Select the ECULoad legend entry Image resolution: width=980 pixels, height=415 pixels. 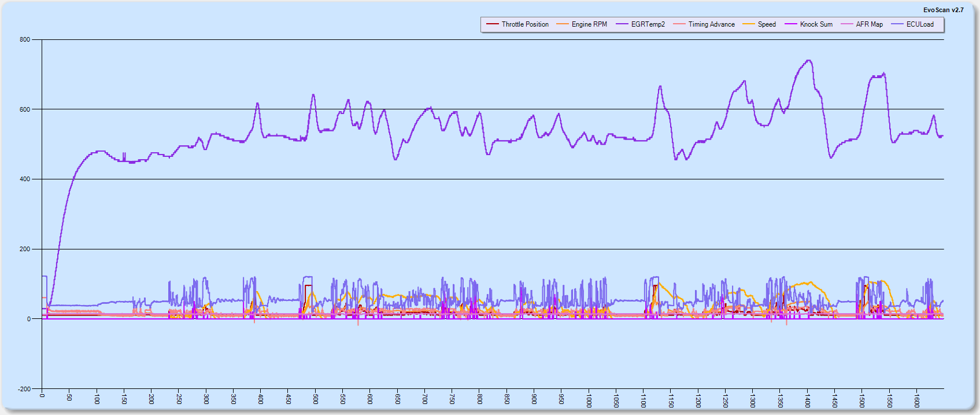point(920,24)
